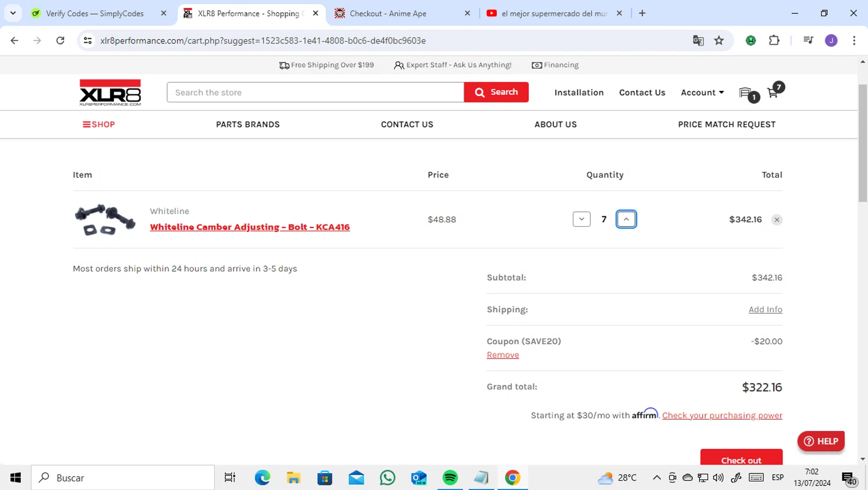This screenshot has width=868, height=490.
Task: Open the compare list icon with badge 1
Action: coord(746,93)
